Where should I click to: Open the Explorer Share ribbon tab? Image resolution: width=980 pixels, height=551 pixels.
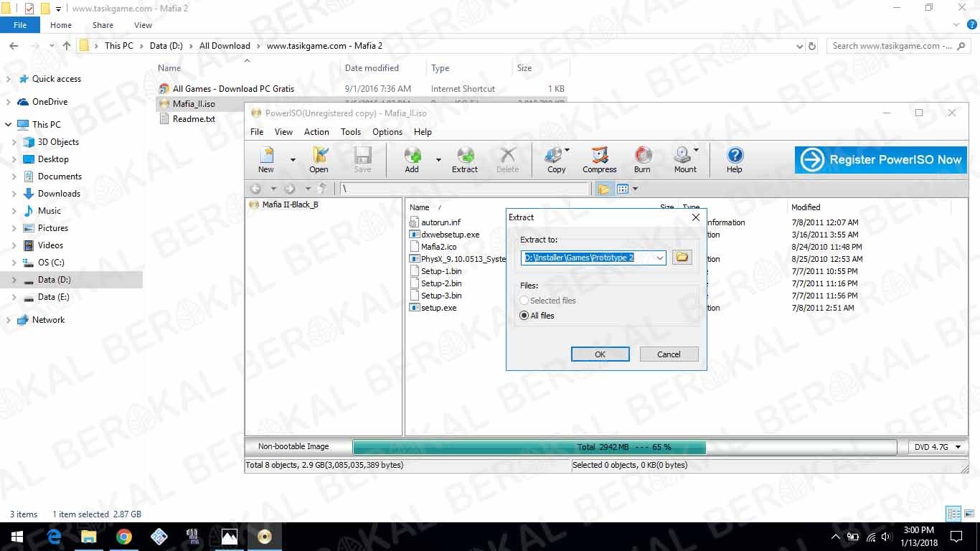[103, 25]
